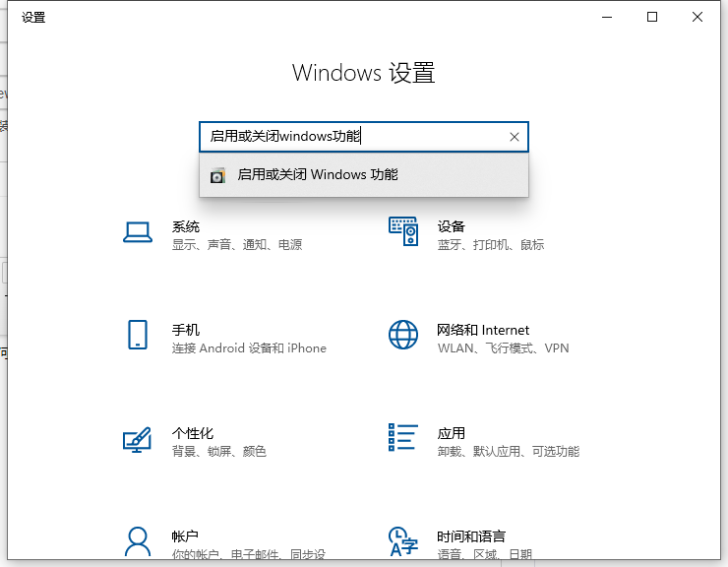Click the System monitor icon
728x567 pixels.
tap(137, 232)
